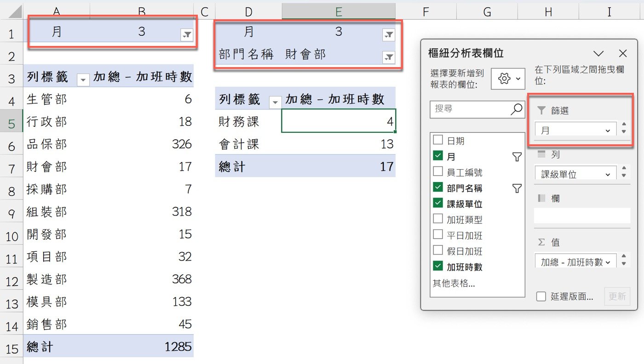Click the 月 filter icon in cell E1

(x=388, y=34)
